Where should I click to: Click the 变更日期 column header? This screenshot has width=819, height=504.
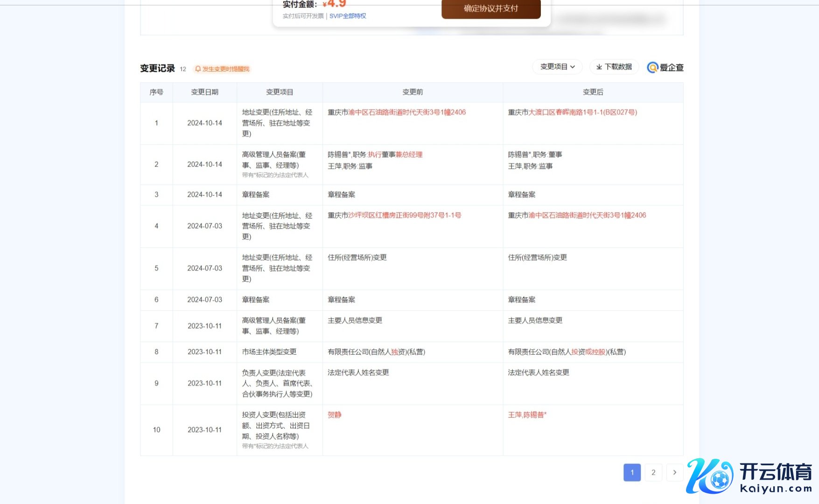(204, 92)
